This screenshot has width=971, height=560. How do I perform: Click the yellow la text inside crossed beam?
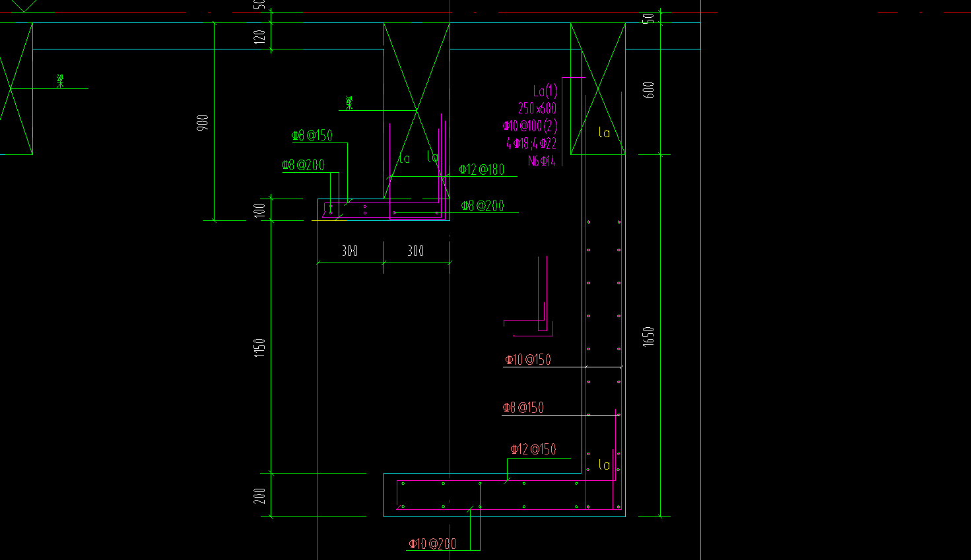(x=604, y=133)
